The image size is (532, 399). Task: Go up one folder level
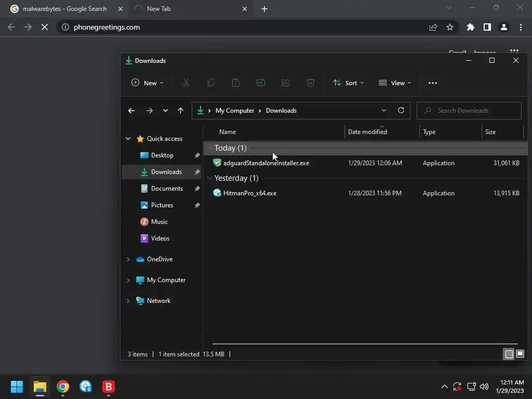180,111
